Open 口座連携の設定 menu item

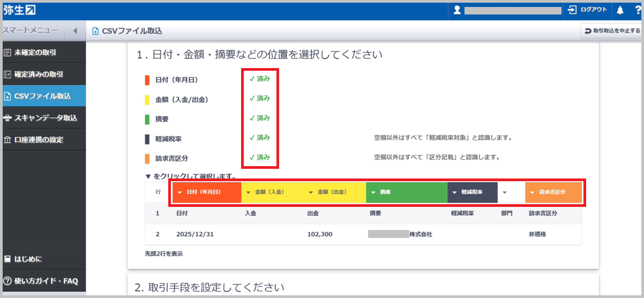click(43, 140)
